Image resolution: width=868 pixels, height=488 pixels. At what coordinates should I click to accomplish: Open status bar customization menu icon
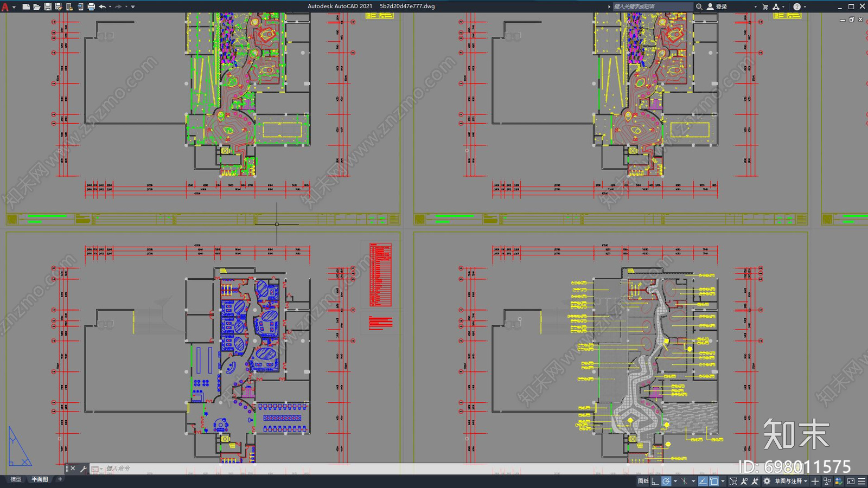pyautogui.click(x=861, y=481)
